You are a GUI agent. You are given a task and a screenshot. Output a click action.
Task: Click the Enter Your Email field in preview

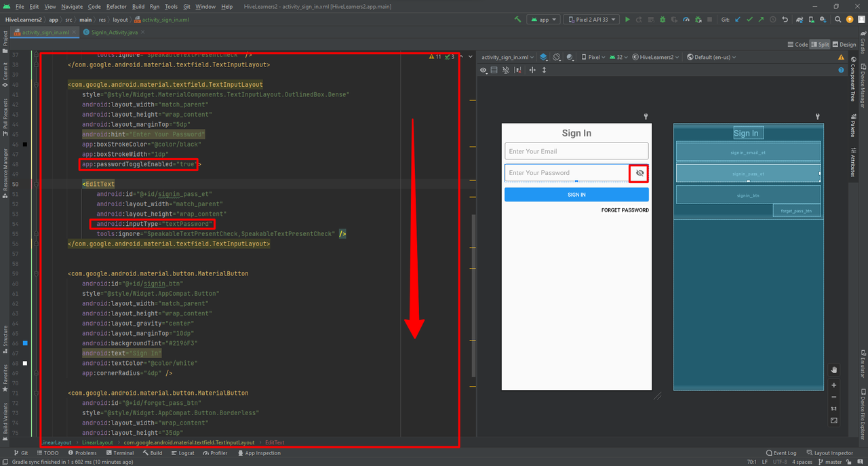click(x=576, y=151)
